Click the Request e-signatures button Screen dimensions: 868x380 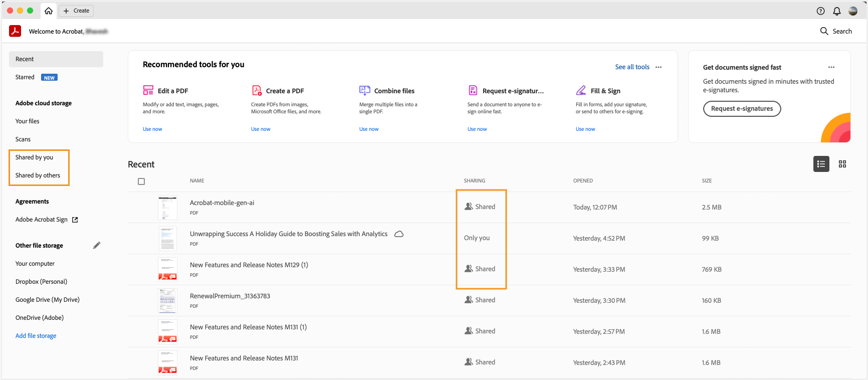pyautogui.click(x=742, y=109)
